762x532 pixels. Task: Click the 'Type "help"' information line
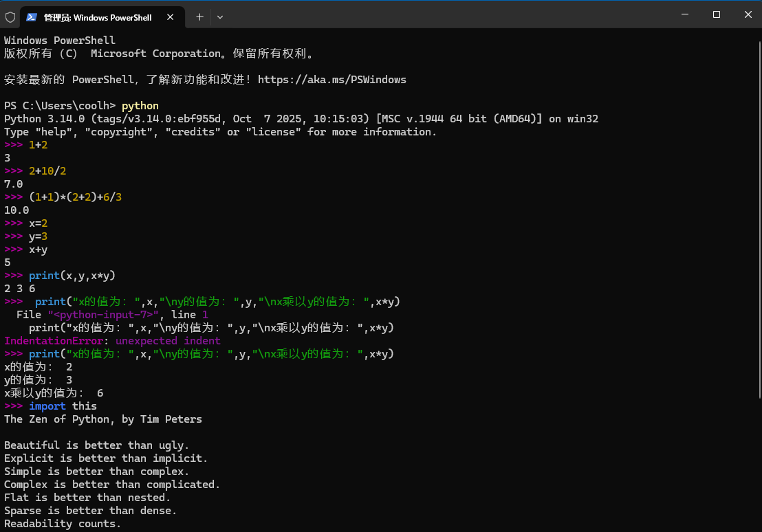click(x=221, y=132)
